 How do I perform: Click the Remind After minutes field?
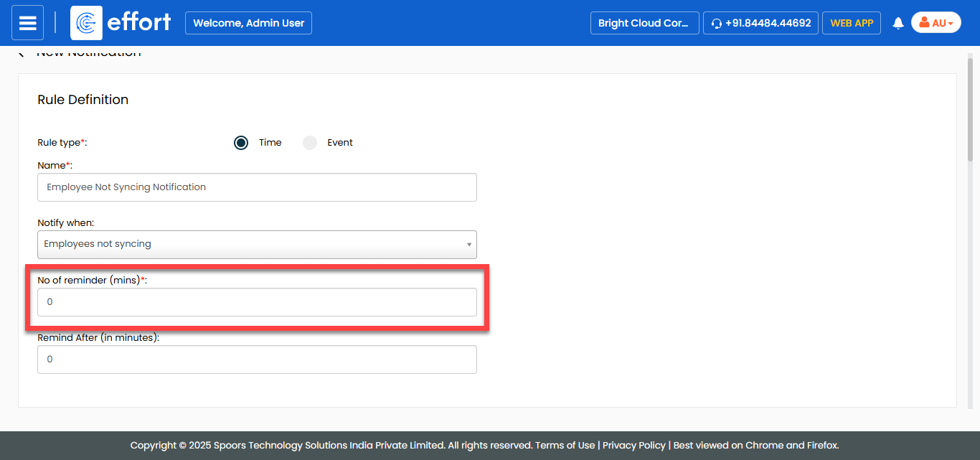[x=257, y=360]
